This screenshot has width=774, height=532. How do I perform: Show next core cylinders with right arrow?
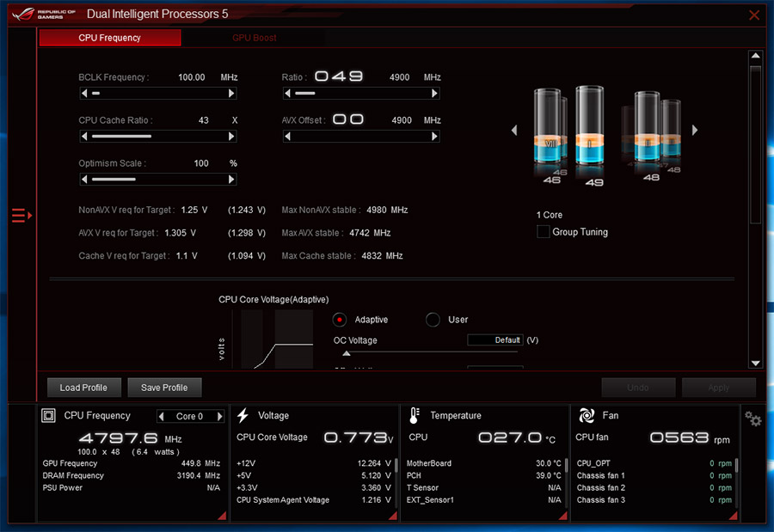(x=695, y=131)
